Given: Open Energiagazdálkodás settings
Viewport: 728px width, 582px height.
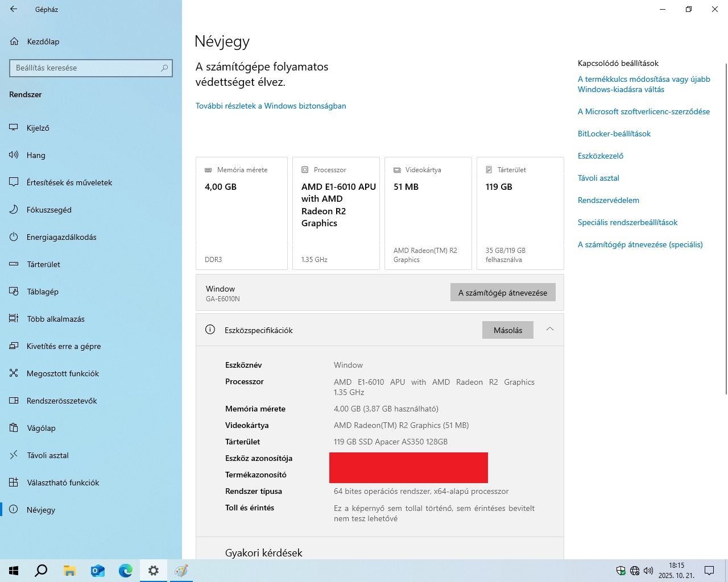Looking at the screenshot, I should [91, 237].
